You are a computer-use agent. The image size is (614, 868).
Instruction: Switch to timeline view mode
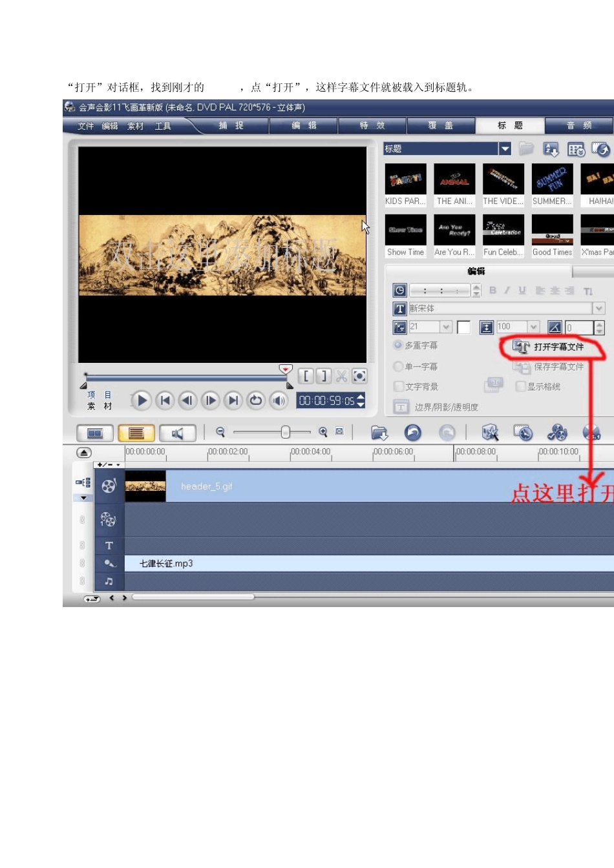pos(136,433)
